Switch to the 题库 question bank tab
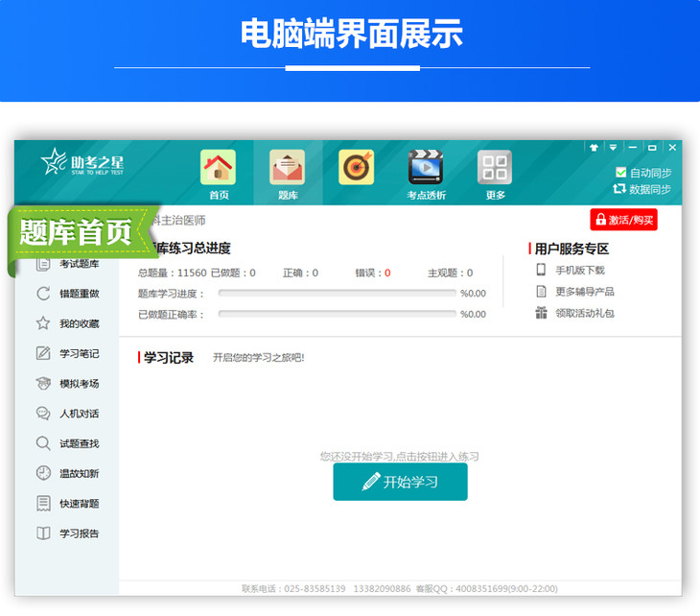The height and width of the screenshot is (616, 700). pyautogui.click(x=287, y=168)
